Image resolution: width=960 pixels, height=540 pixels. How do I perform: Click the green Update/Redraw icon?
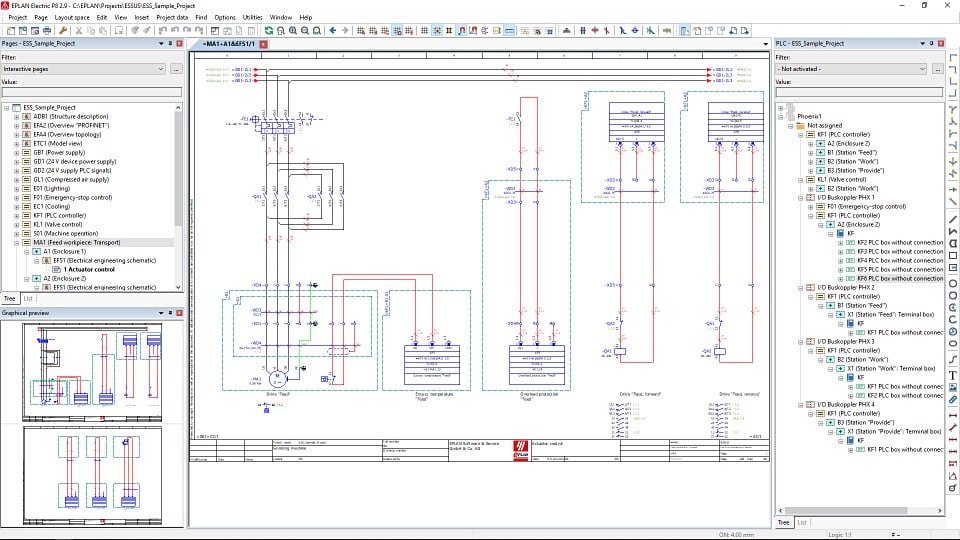click(x=268, y=30)
